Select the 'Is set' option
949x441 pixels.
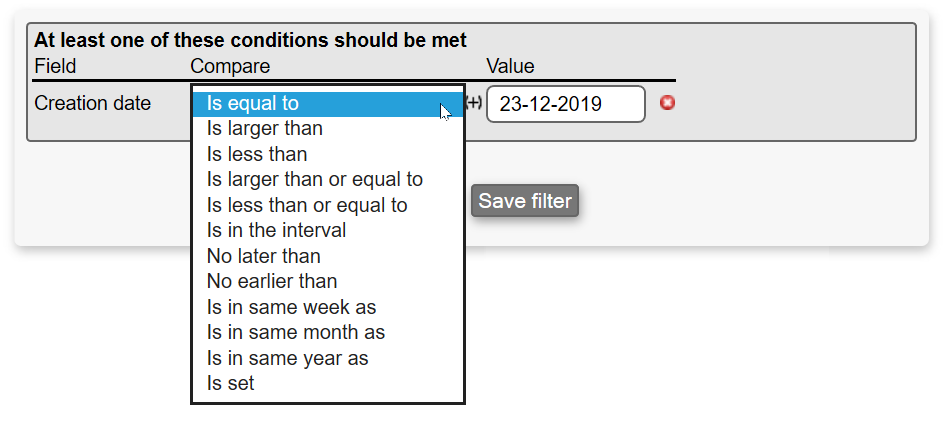(x=231, y=383)
